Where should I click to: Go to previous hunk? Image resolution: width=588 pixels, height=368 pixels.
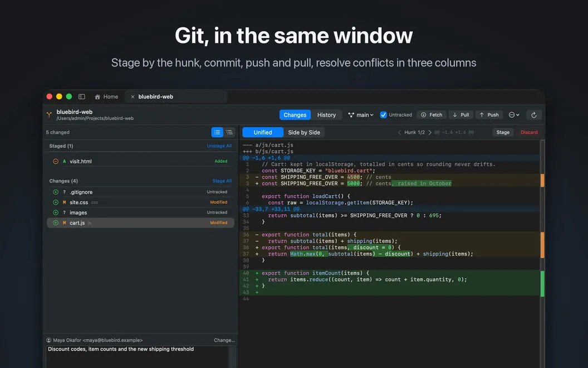point(399,132)
